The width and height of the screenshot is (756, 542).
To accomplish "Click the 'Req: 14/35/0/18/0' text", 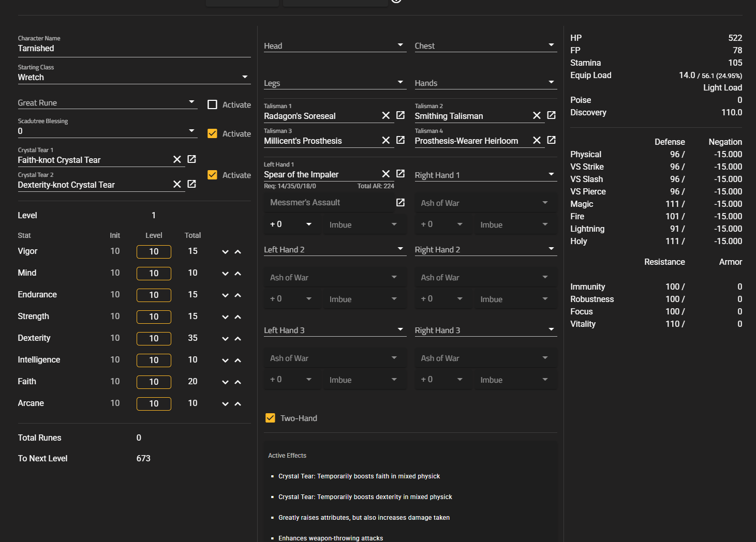I will point(290,186).
